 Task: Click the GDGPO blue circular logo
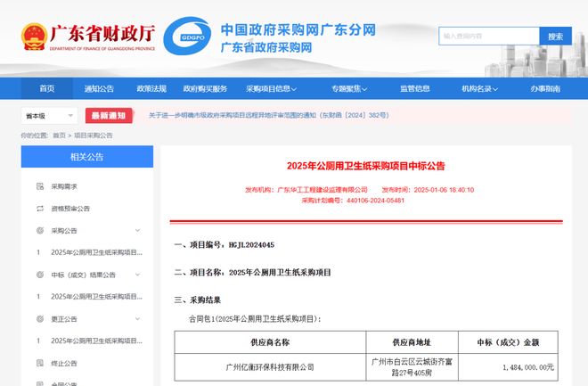(x=187, y=37)
